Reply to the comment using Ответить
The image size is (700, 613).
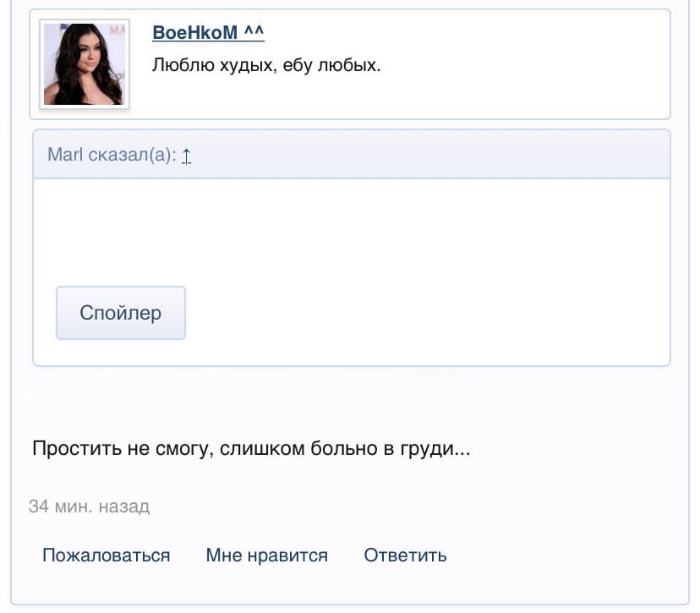(404, 556)
